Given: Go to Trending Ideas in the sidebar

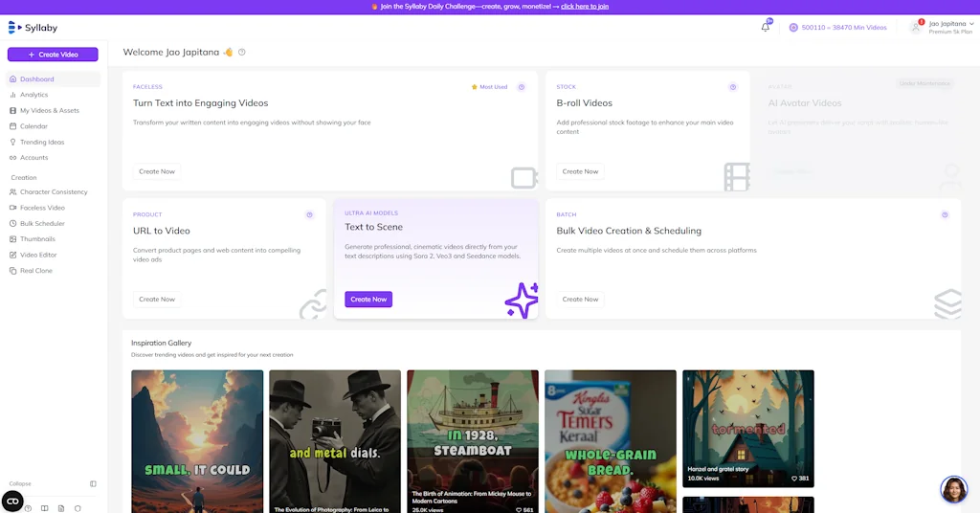Looking at the screenshot, I should click(x=42, y=142).
